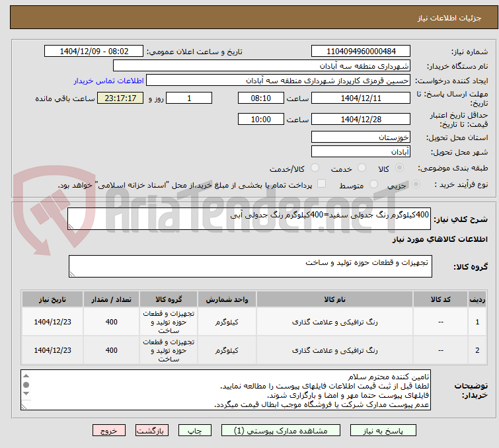Click the تعداد / مقدار column header
The width and height of the screenshot is (499, 448).
click(x=112, y=299)
